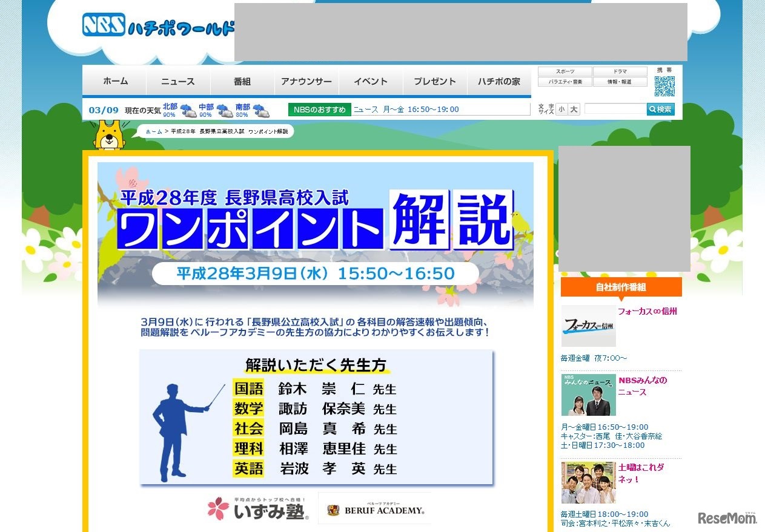Open the 番組 navigation menu
This screenshot has height=532, width=765.
pyautogui.click(x=242, y=81)
